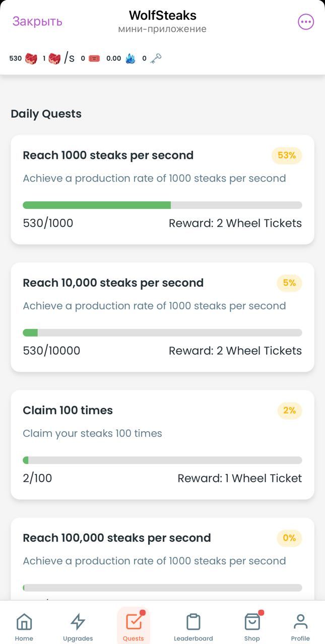The image size is (325, 644).
Task: Click the lightning bolt Upgrades icon
Action: (78, 621)
